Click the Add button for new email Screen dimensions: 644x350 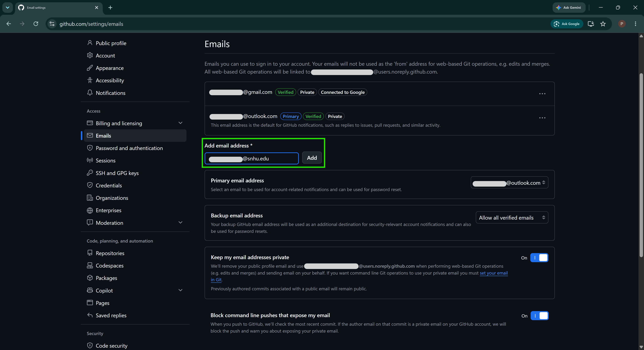point(312,158)
